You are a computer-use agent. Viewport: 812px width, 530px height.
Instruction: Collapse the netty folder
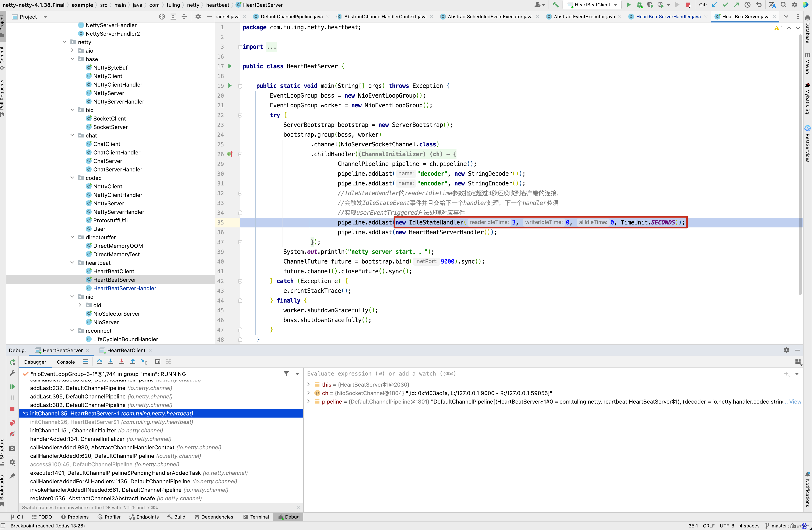(65, 42)
